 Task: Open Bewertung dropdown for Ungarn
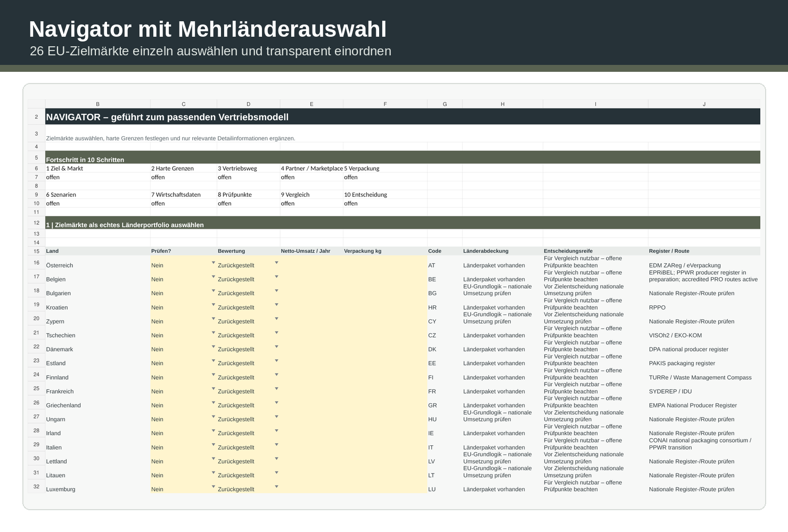point(276,417)
